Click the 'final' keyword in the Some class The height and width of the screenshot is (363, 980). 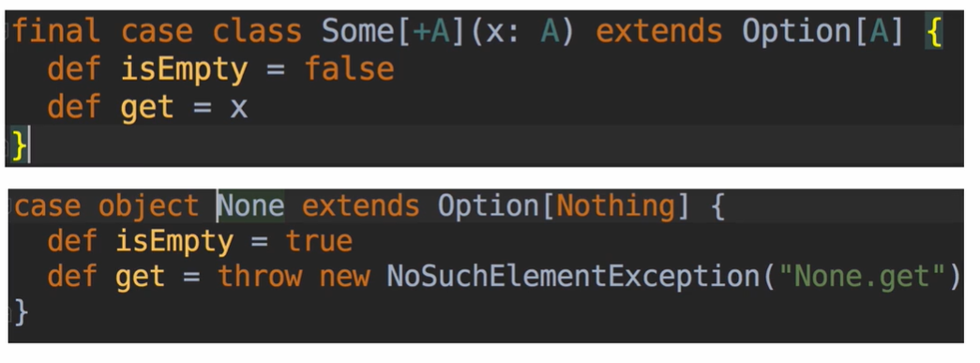tap(55, 31)
